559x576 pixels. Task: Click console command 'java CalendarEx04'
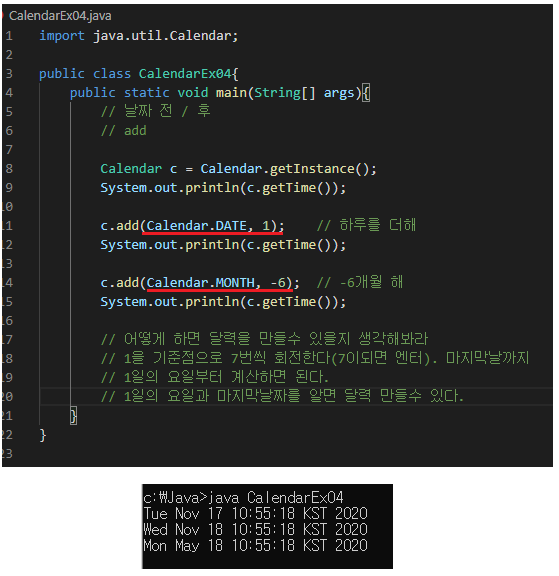tap(276, 498)
